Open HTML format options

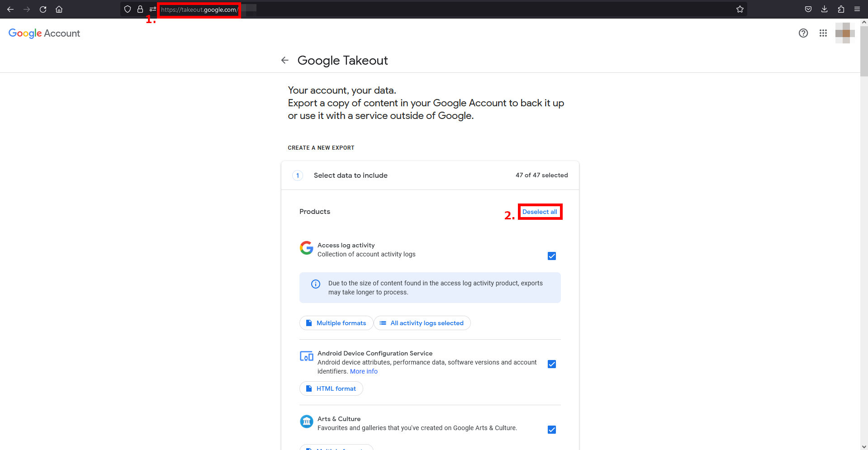pos(331,388)
